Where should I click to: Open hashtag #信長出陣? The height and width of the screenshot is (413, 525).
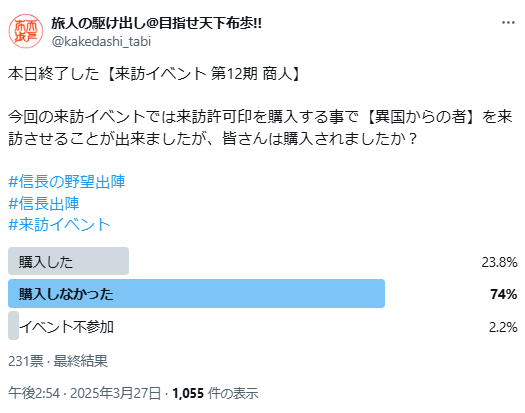click(x=44, y=203)
